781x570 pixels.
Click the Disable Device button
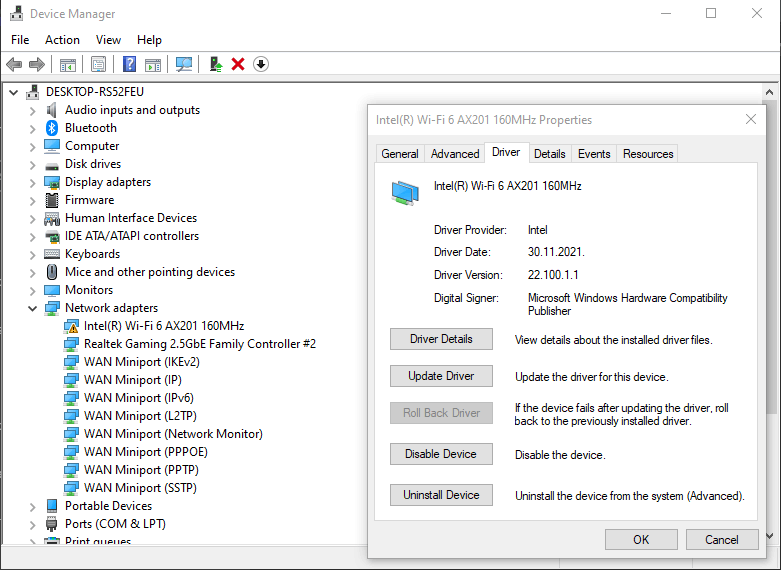(441, 454)
